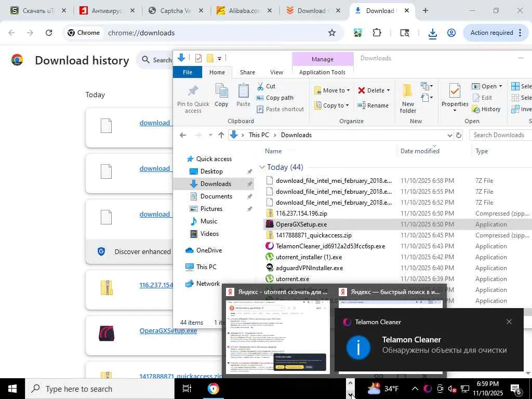This screenshot has height=399, width=532.
Task: Click New folder icon
Action: (408, 98)
